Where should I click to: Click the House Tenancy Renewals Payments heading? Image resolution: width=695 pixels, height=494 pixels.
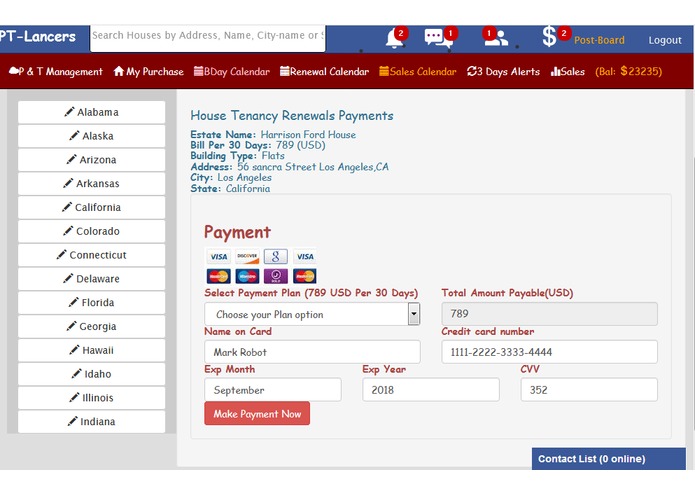tap(292, 116)
